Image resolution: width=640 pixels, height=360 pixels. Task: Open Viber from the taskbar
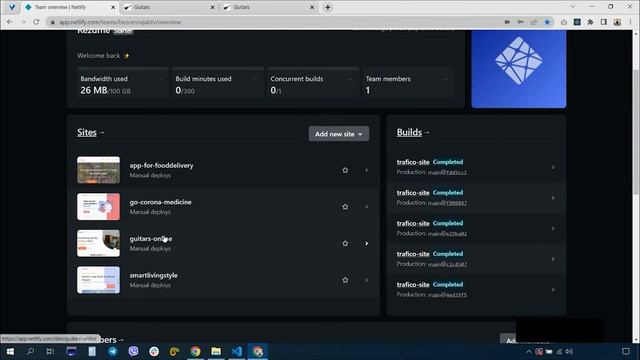pos(133,351)
